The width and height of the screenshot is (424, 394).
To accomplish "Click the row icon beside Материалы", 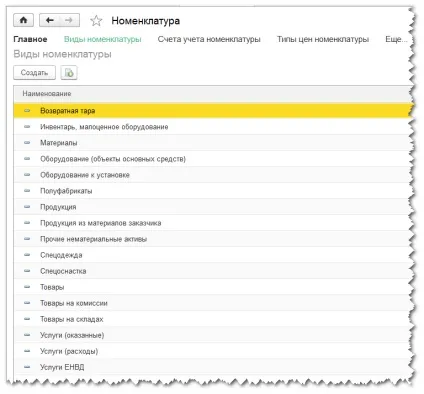I will (x=27, y=143).
